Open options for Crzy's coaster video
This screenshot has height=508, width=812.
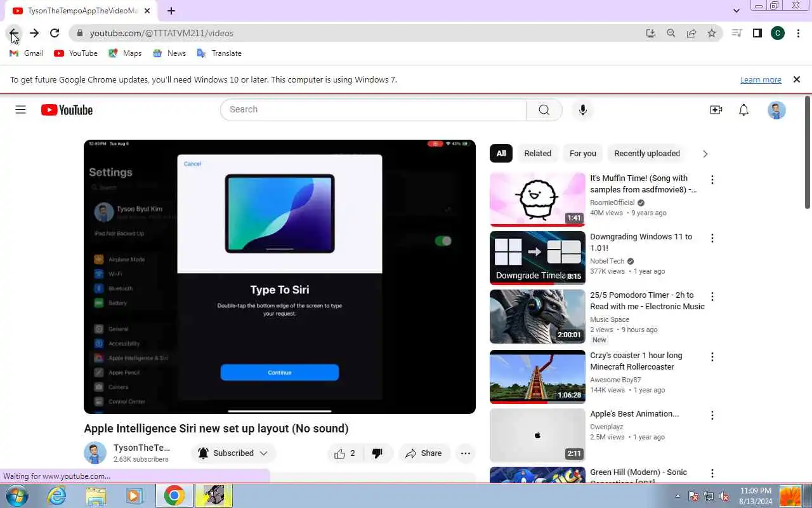[x=712, y=357]
